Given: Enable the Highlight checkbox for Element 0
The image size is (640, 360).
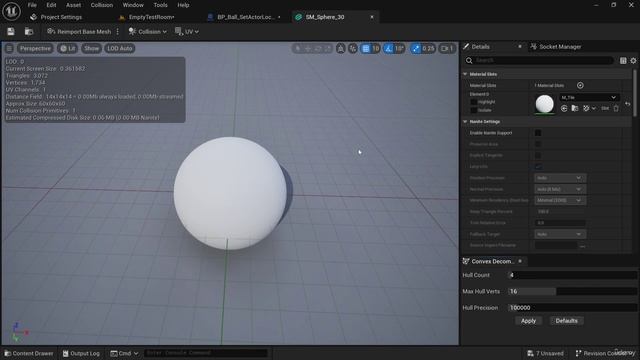Looking at the screenshot, I should [473, 102].
